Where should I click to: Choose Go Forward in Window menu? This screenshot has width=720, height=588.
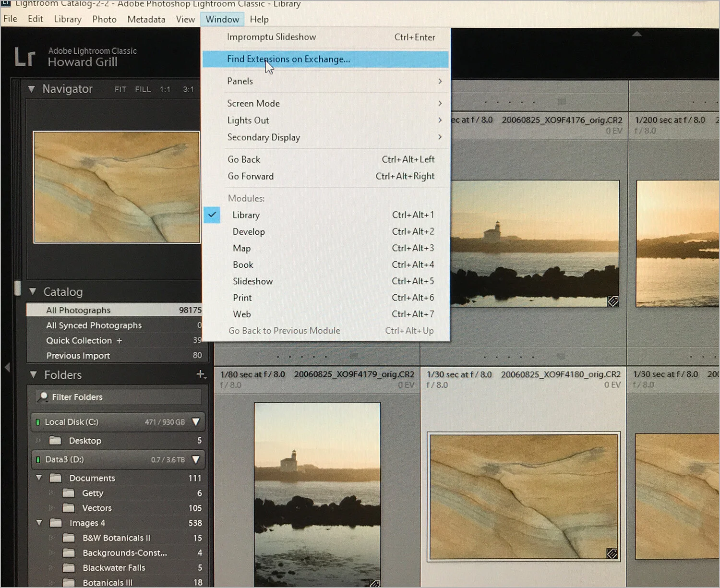326,176
